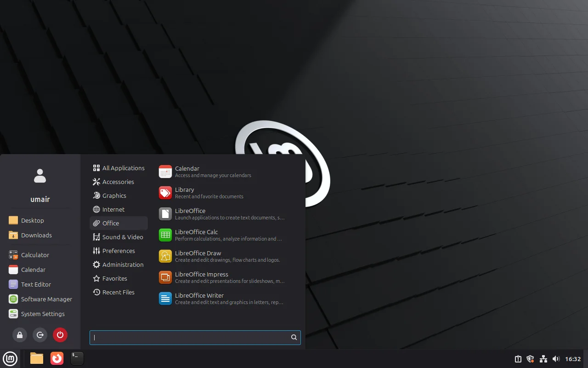Click the Library app red tag icon
The width and height of the screenshot is (588, 368).
coord(165,193)
